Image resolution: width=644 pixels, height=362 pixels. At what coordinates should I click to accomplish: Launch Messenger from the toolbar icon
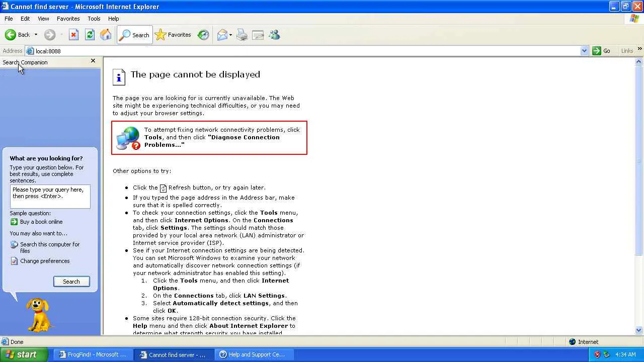coord(274,35)
